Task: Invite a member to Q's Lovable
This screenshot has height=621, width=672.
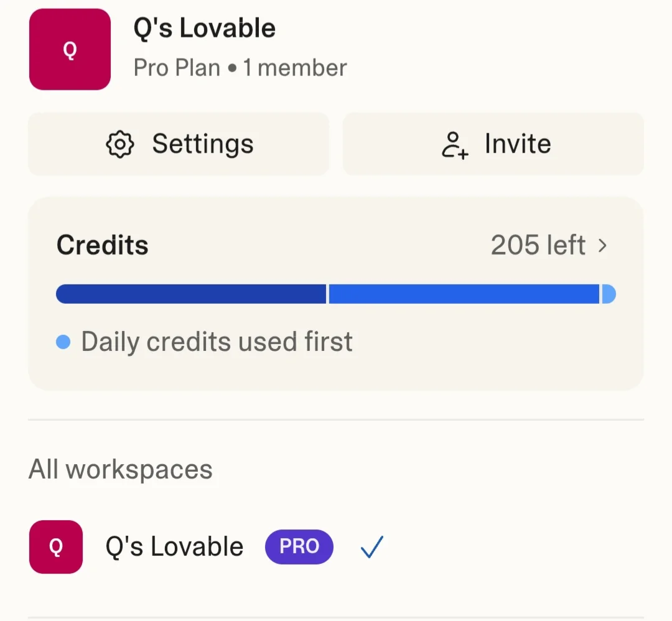Action: pos(493,144)
